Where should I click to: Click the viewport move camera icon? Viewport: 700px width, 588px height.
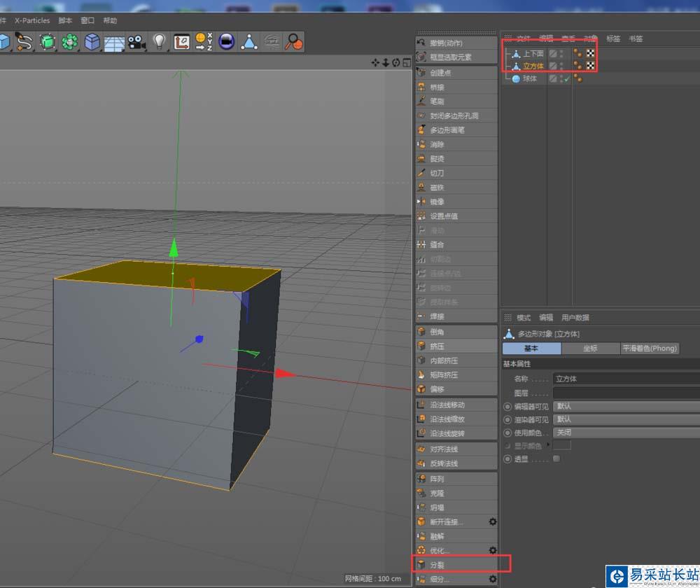375,62
